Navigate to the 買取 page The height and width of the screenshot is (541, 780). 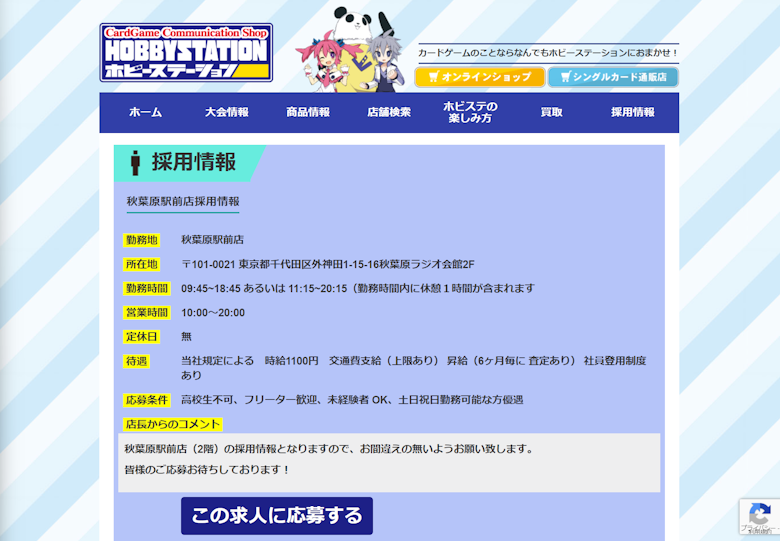point(551,113)
